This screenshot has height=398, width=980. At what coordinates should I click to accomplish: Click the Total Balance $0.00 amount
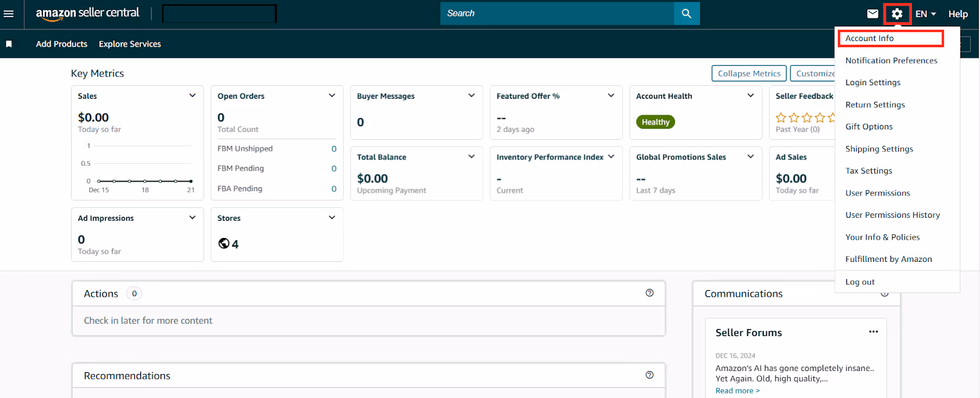point(372,178)
